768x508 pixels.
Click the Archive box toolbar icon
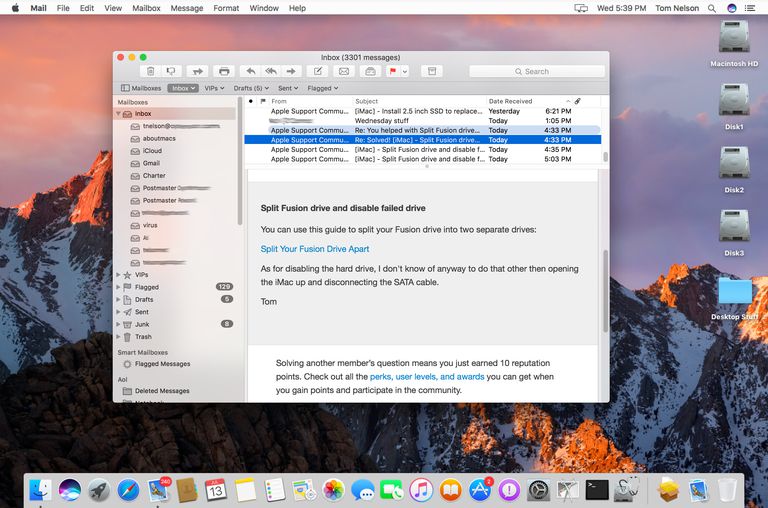(x=431, y=71)
